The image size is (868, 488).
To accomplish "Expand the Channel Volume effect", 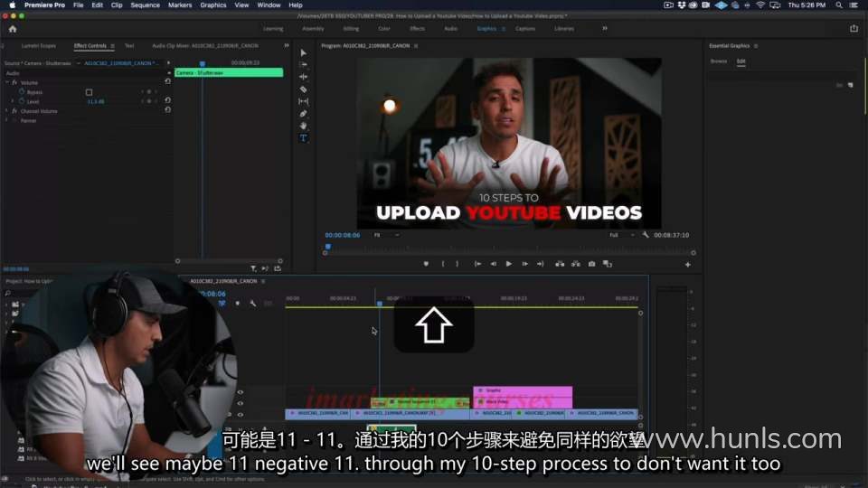I will pyautogui.click(x=7, y=111).
